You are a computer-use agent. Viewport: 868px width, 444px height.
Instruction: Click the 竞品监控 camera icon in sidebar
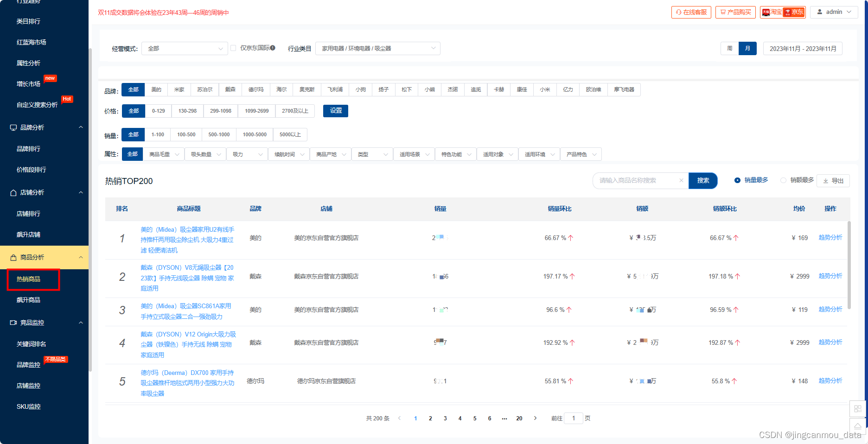(13, 323)
